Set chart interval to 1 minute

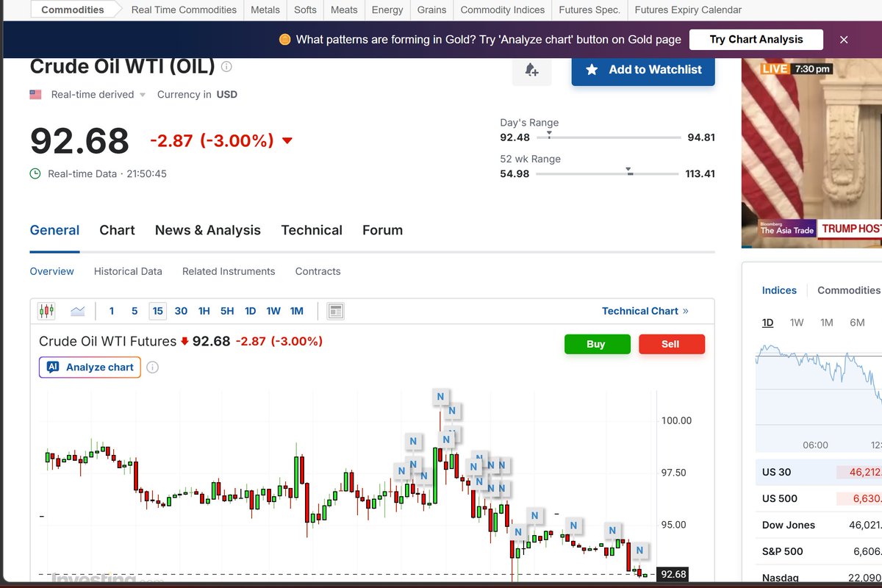coord(112,311)
